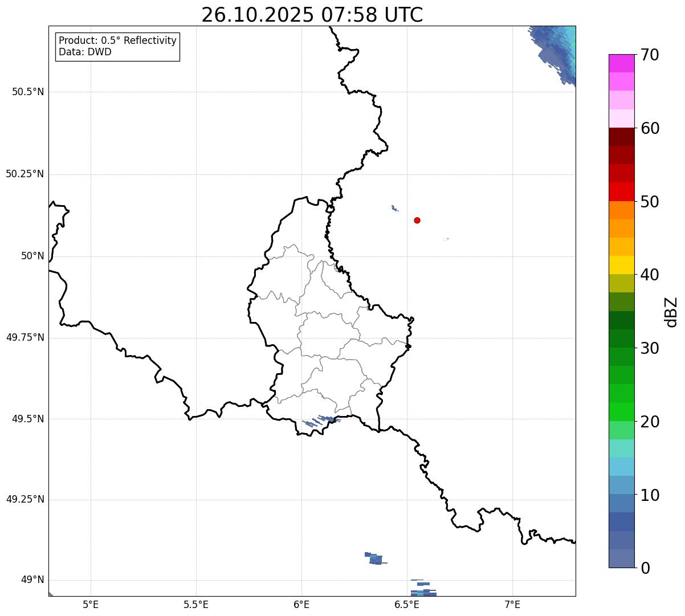Click the radar echo near 6.35°E 49.05°N
Viewport: 685px width, 616px height.
point(374,558)
